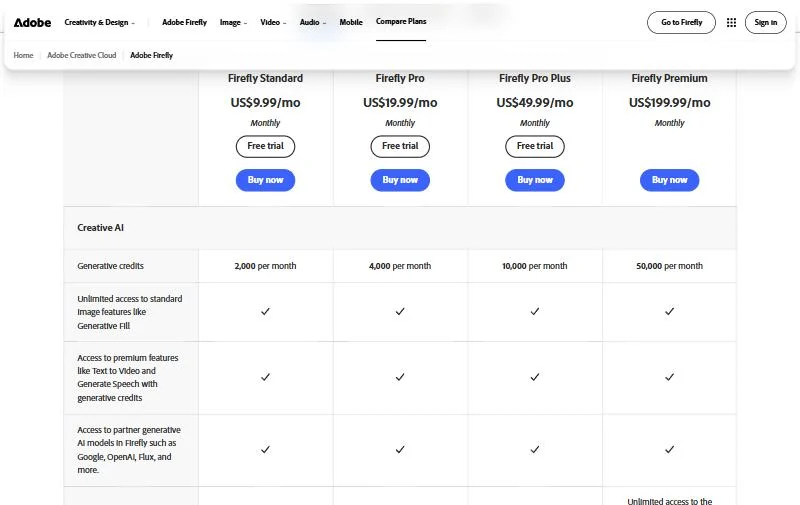800x505 pixels.
Task: Click the US$199.99/mo price
Action: point(669,103)
